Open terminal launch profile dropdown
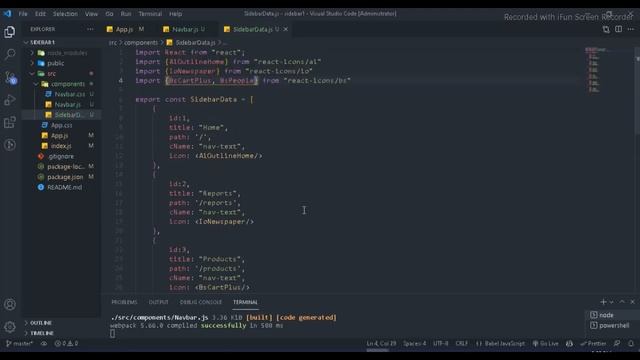This screenshot has width=640, height=360. (x=611, y=302)
